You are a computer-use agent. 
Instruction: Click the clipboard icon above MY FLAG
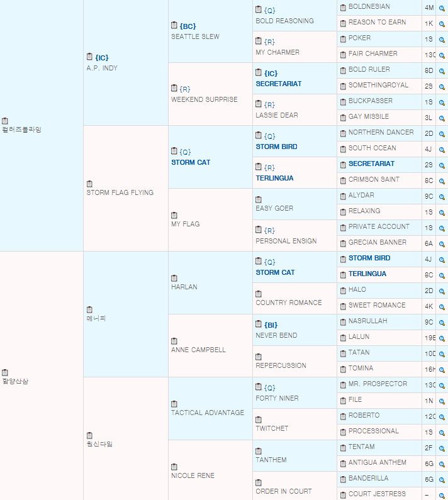[x=174, y=215]
